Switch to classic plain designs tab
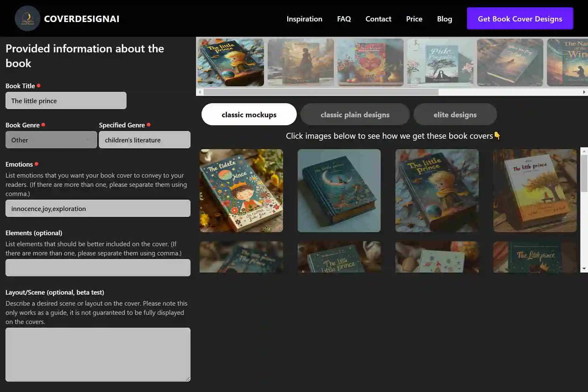Screen dimensions: 588x392 [x=355, y=114]
